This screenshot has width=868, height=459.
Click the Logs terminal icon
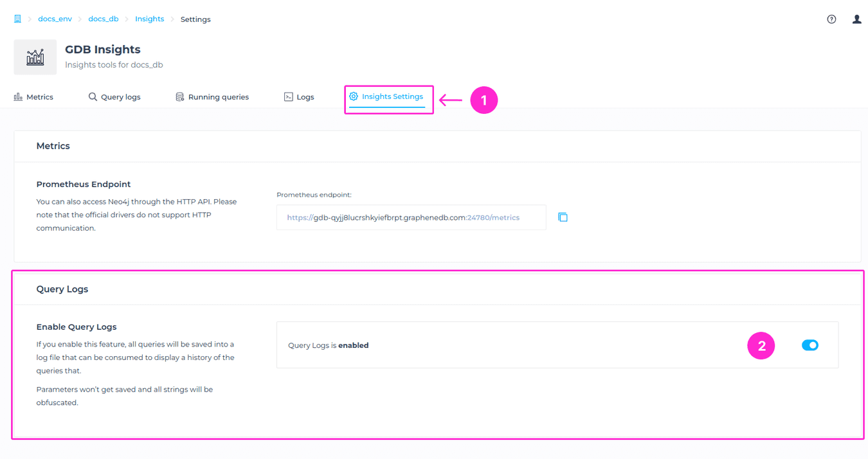289,97
